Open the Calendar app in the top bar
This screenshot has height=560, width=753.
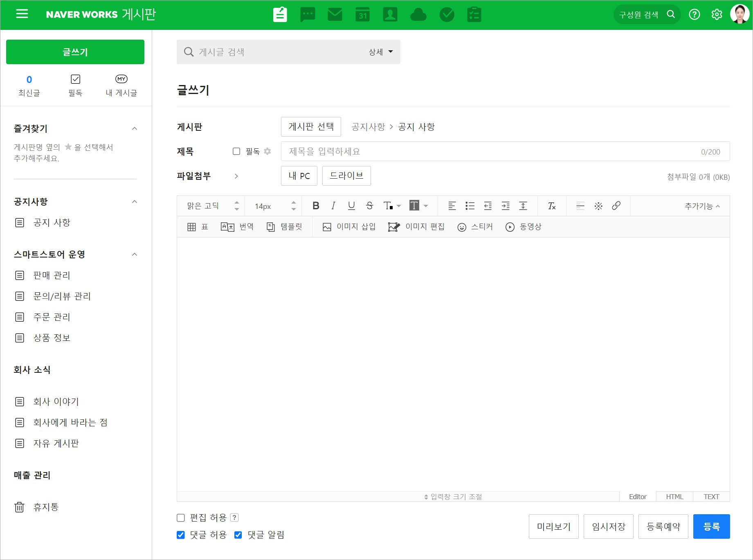tap(362, 14)
